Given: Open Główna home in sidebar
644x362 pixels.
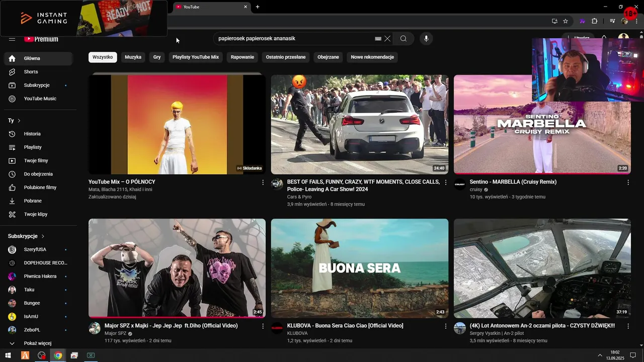Looking at the screenshot, I should tap(38, 58).
